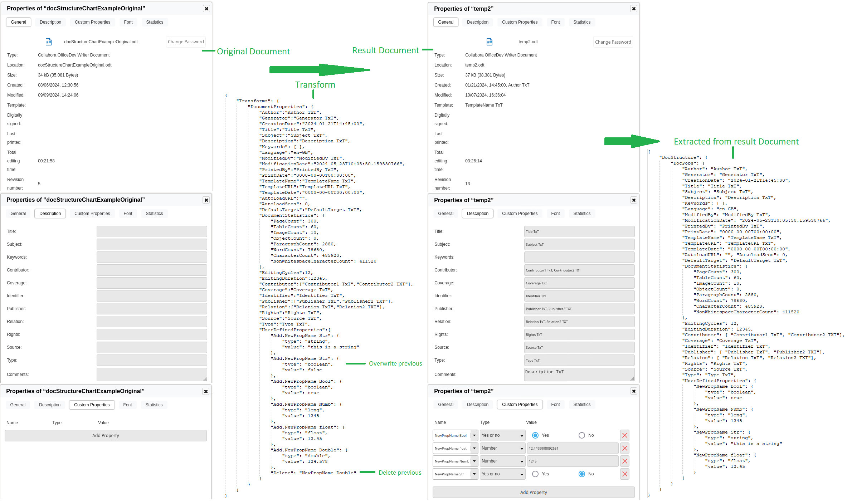
Task: Click the Title field containing Title TxT
Action: click(x=579, y=231)
